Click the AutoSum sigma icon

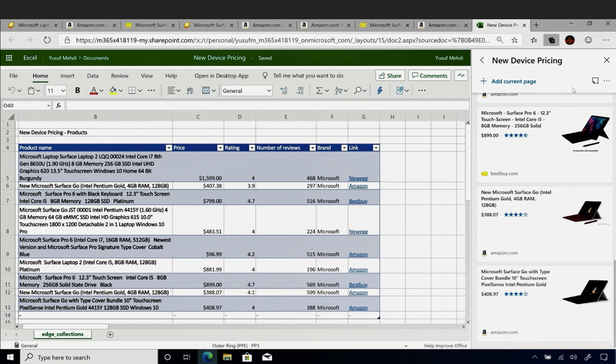(319, 91)
